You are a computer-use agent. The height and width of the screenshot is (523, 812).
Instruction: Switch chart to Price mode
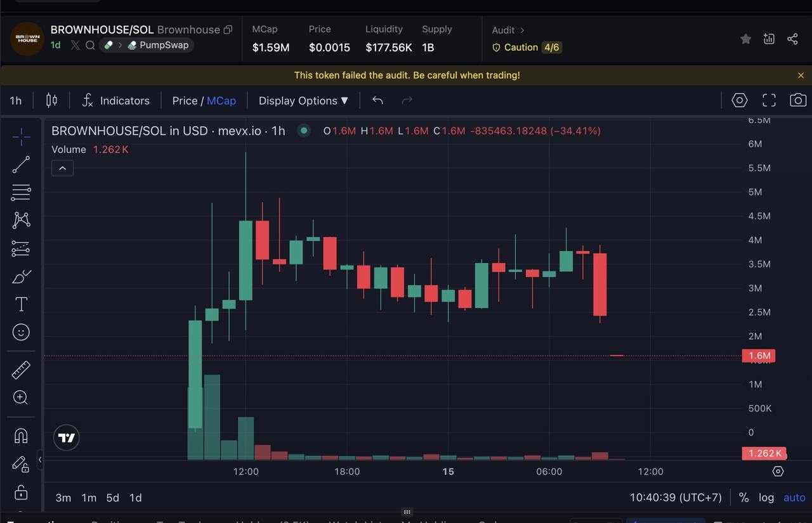point(185,100)
